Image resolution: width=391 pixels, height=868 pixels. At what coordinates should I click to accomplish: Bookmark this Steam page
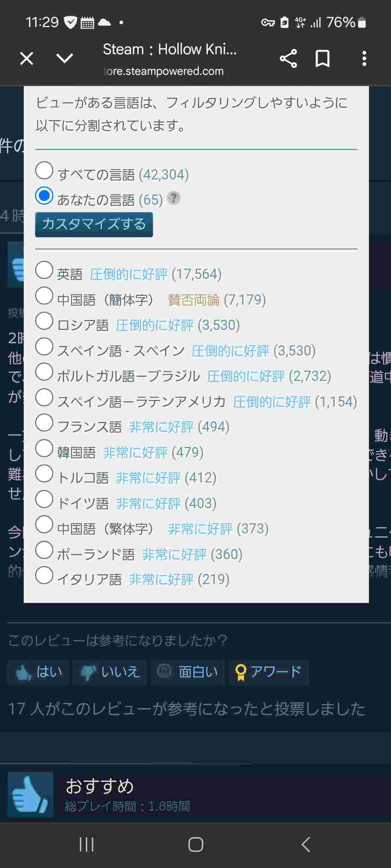click(322, 59)
